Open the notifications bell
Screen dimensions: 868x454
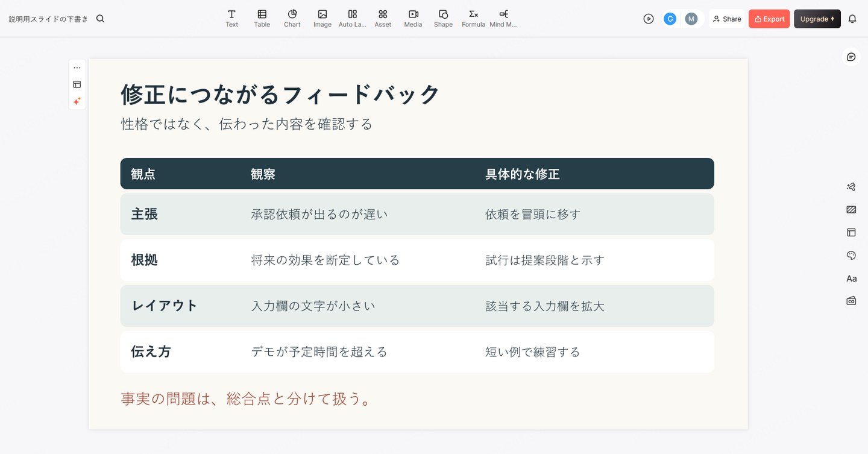[852, 19]
